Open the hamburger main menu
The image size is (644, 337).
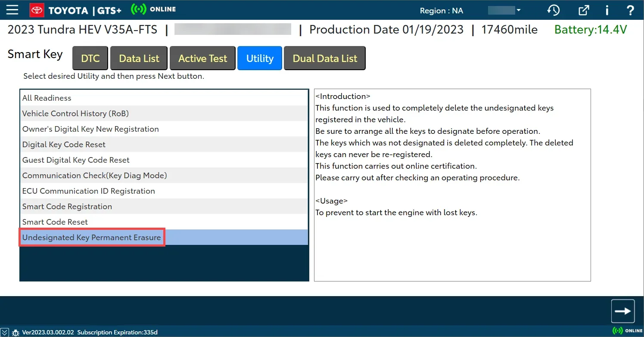tap(12, 10)
